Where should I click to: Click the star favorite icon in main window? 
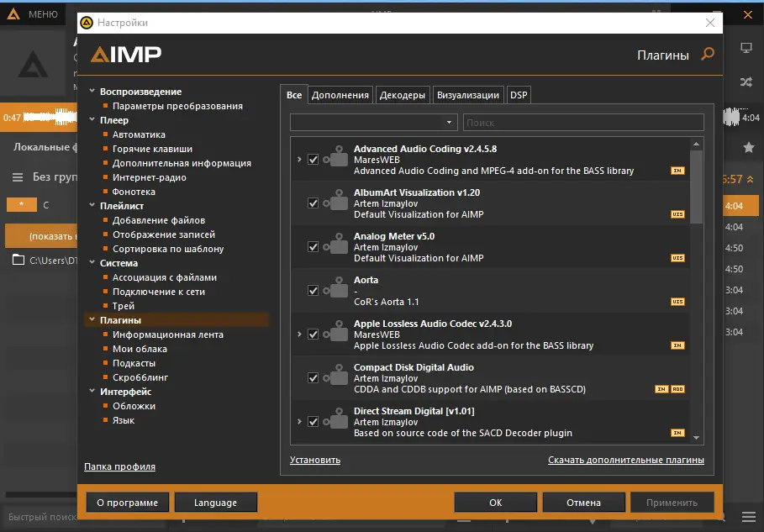tap(749, 147)
